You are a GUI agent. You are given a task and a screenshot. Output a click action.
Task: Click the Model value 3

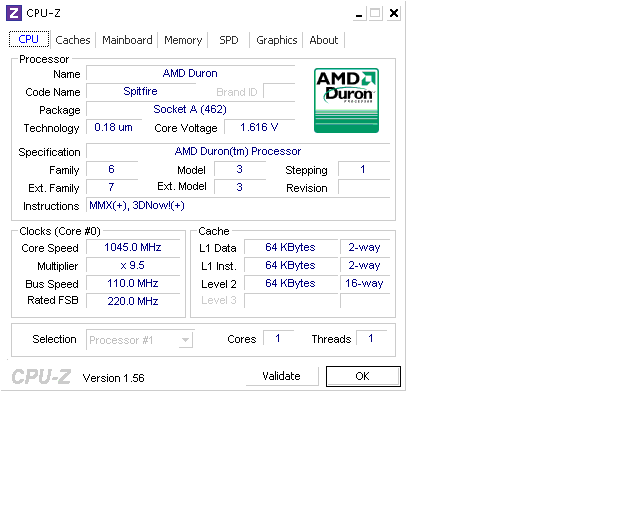pos(240,169)
